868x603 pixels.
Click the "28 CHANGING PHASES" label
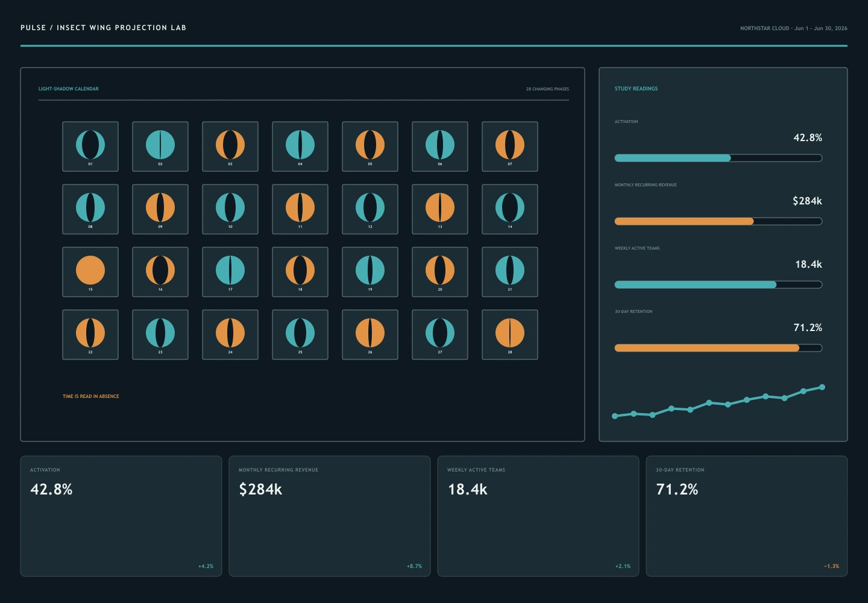(x=547, y=89)
